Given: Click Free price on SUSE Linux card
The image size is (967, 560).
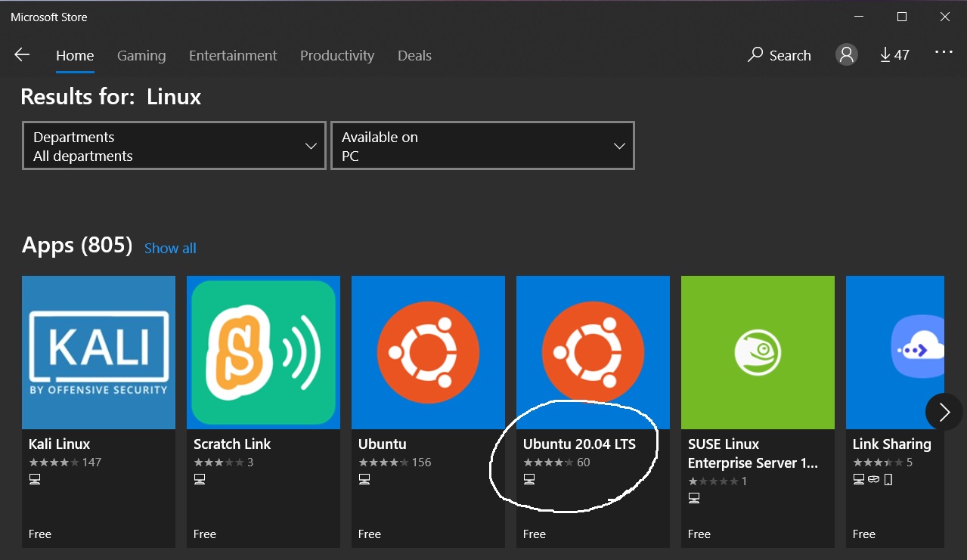Looking at the screenshot, I should pyautogui.click(x=699, y=534).
